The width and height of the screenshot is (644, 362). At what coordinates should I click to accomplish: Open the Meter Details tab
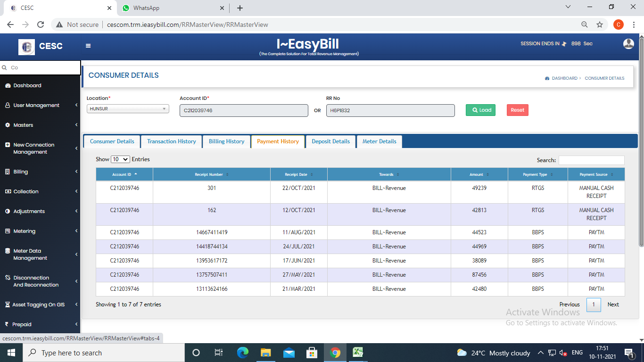pyautogui.click(x=379, y=141)
